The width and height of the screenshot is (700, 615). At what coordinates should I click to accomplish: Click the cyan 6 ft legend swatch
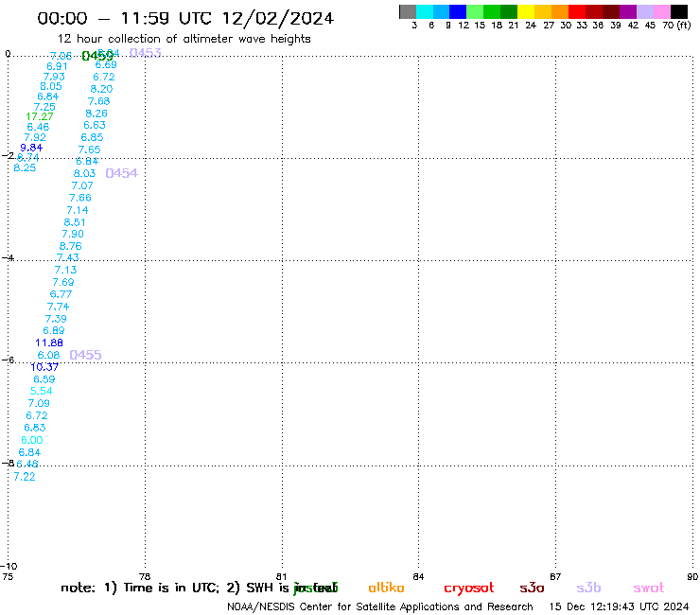425,11
